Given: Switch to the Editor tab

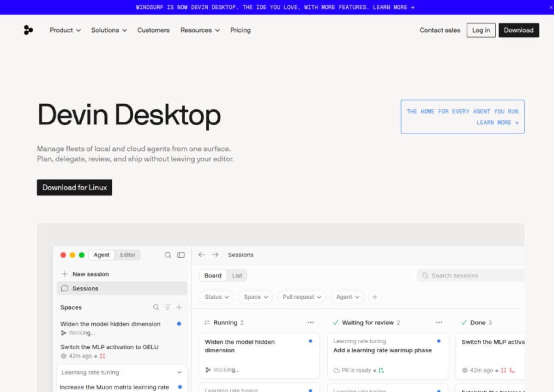Looking at the screenshot, I should coord(128,255).
